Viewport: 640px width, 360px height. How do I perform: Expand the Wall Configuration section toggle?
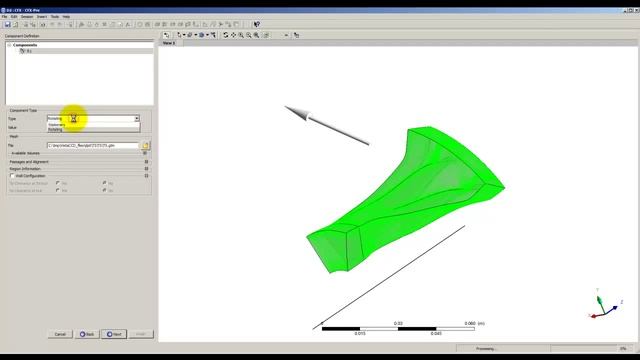coord(146,176)
